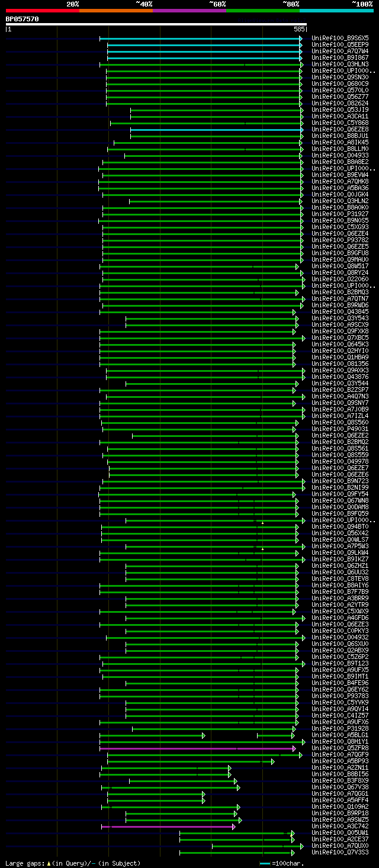The width and height of the screenshot is (379, 868).
Task: Select hit label UniRef100_Q5ZFR8
Action: [340, 748]
